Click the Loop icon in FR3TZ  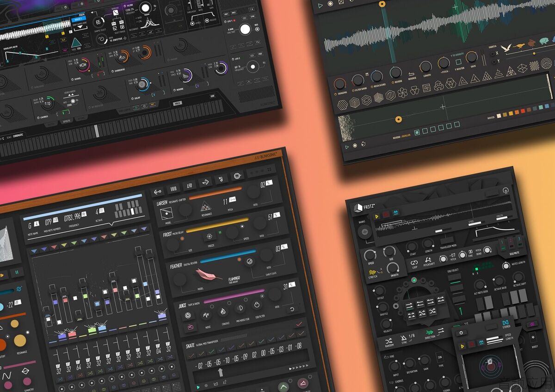click(414, 263)
